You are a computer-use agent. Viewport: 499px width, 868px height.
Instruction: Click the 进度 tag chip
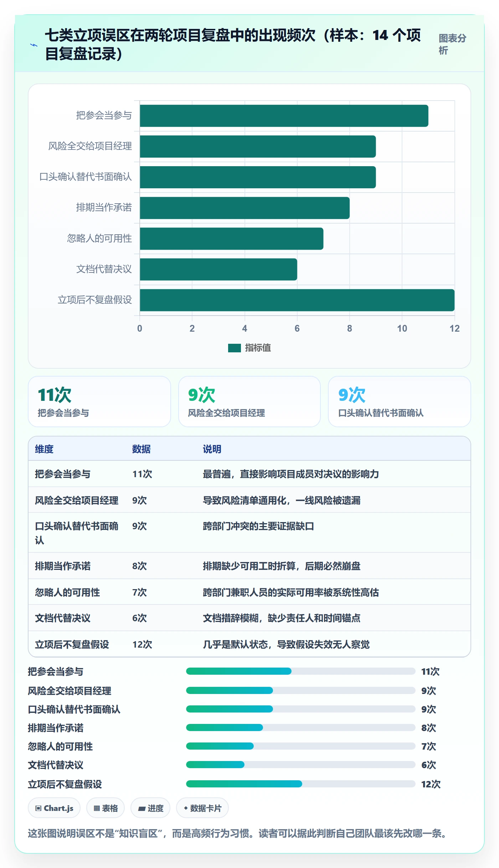coord(150,808)
